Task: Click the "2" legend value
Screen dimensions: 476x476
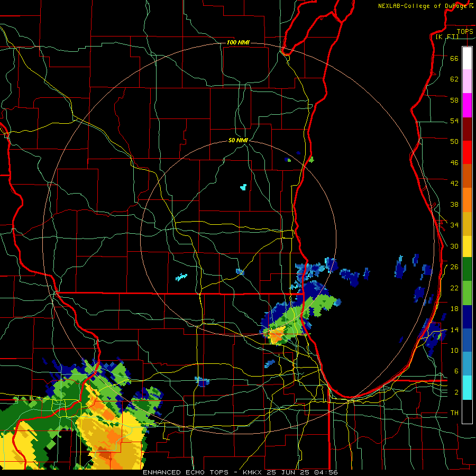Action: pos(456,392)
